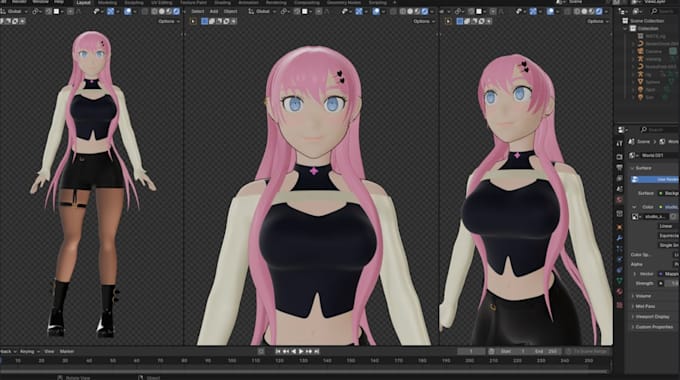This screenshot has width=680, height=380.
Task: Choose Subtract selection mode icon in middle viewport
Action: point(219,21)
